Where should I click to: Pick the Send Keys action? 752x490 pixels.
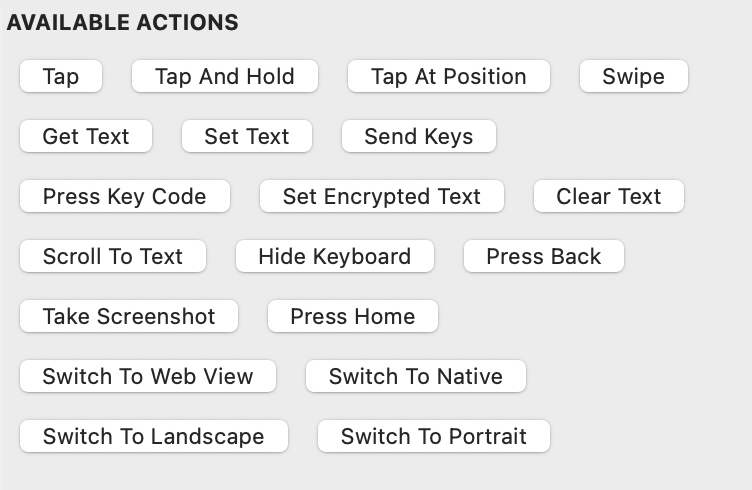419,137
